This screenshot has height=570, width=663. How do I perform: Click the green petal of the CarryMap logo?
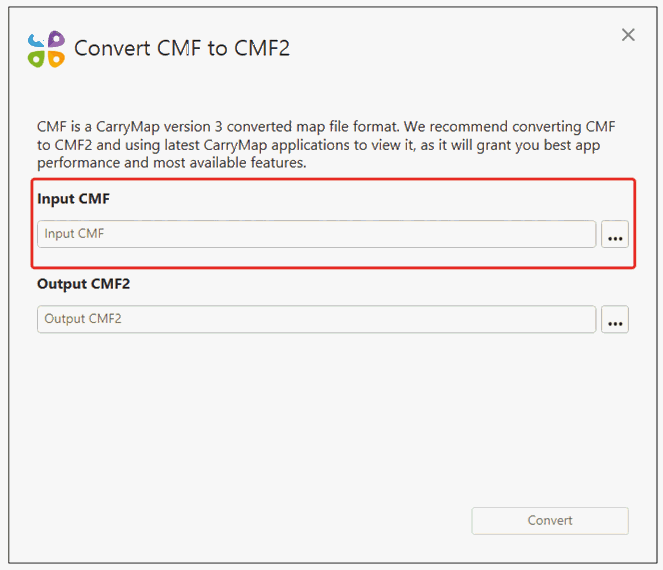[37, 59]
